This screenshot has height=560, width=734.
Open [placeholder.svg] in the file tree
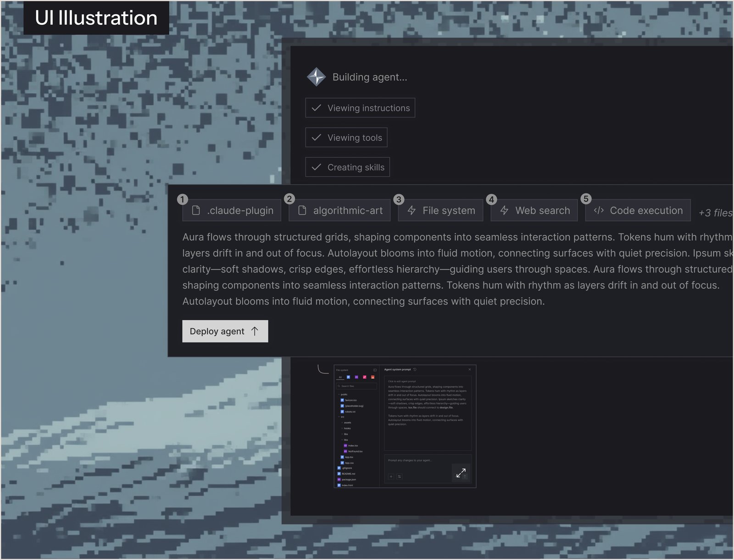[352, 406]
